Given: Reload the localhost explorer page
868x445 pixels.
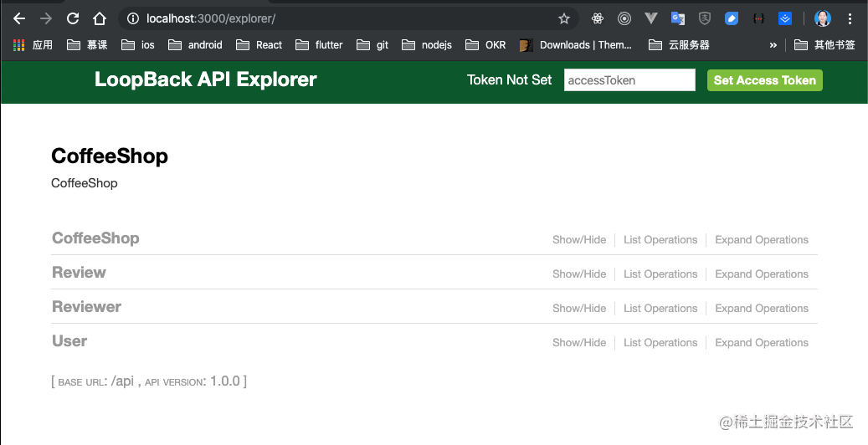Looking at the screenshot, I should [73, 18].
